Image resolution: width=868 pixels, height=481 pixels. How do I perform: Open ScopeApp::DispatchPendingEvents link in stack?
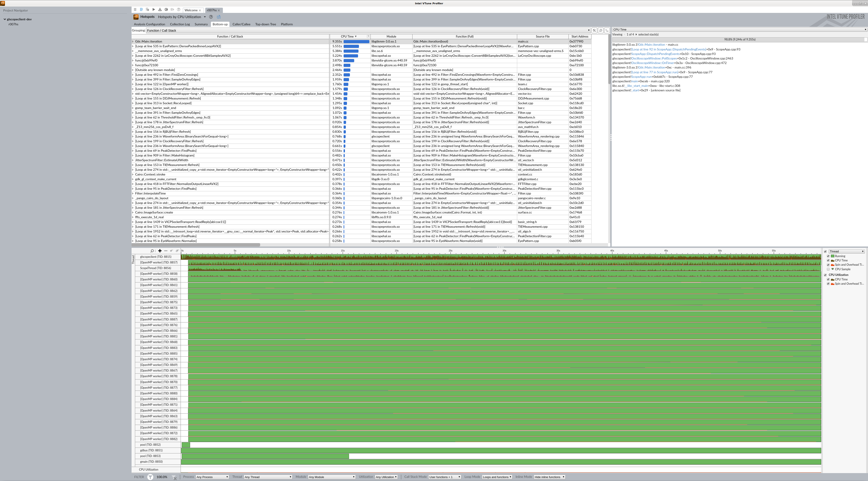pyautogui.click(x=655, y=54)
